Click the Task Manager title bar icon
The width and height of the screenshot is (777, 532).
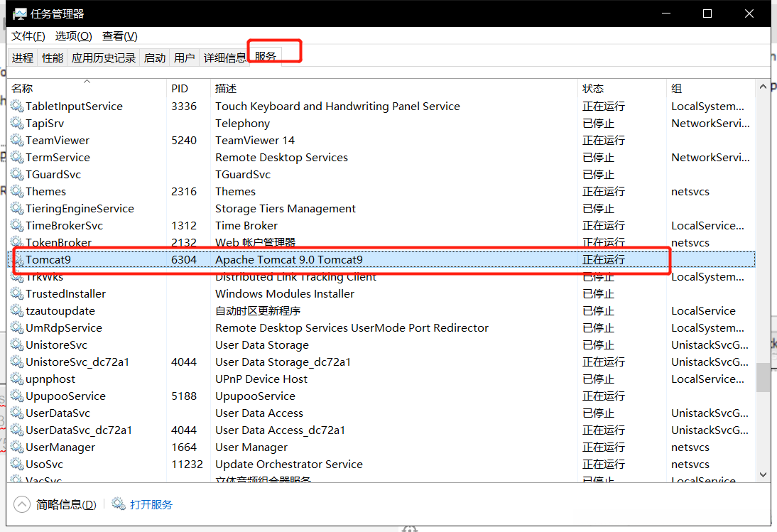tap(19, 13)
